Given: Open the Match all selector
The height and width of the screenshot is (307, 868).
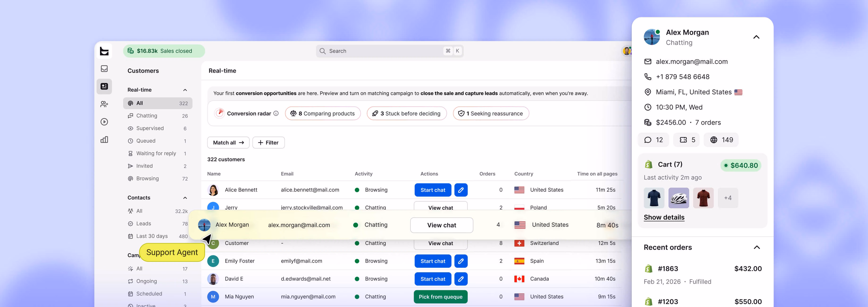Looking at the screenshot, I should coord(228,143).
